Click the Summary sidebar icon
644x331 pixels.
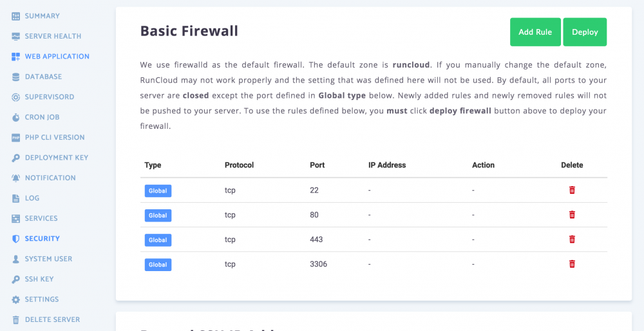pyautogui.click(x=16, y=16)
